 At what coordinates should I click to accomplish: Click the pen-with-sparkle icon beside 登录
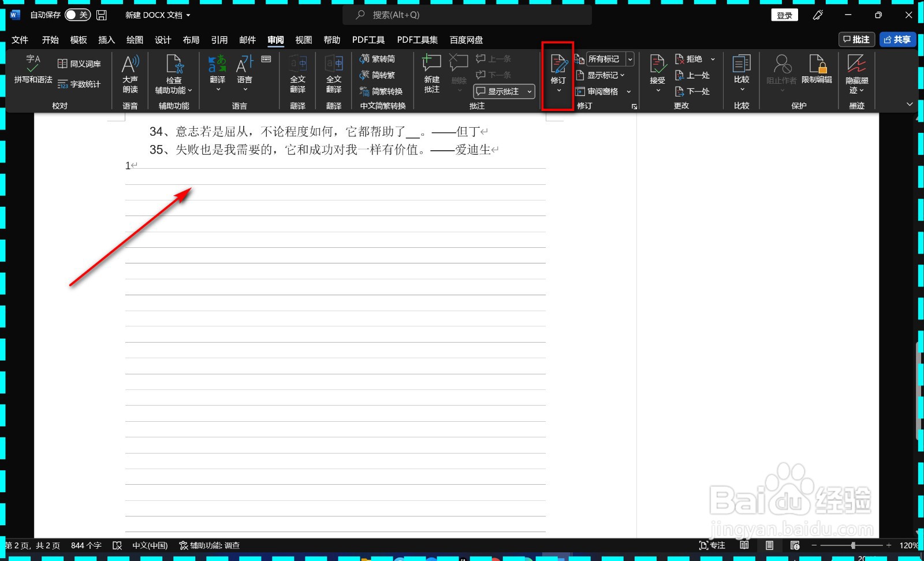click(818, 15)
